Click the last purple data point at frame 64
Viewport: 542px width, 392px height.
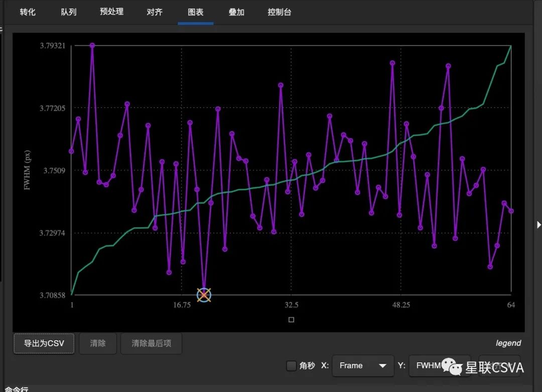tap(511, 211)
